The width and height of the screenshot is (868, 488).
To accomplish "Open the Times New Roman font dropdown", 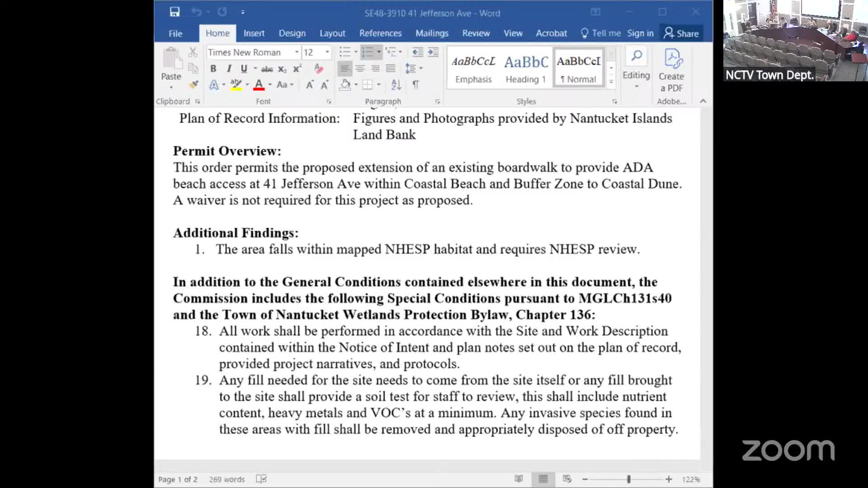I will pyautogui.click(x=297, y=52).
